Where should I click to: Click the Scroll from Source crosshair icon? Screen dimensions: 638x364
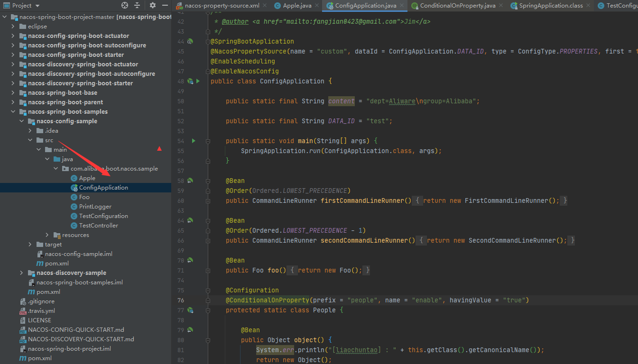click(124, 5)
